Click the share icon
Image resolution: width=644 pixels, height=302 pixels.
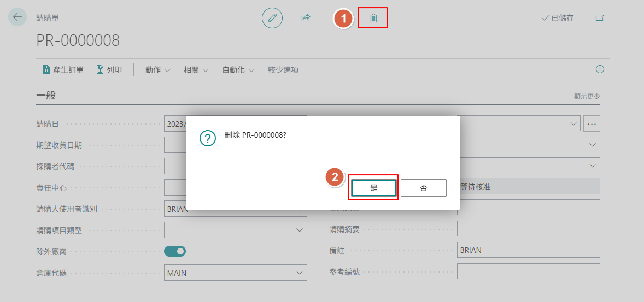pyautogui.click(x=306, y=18)
